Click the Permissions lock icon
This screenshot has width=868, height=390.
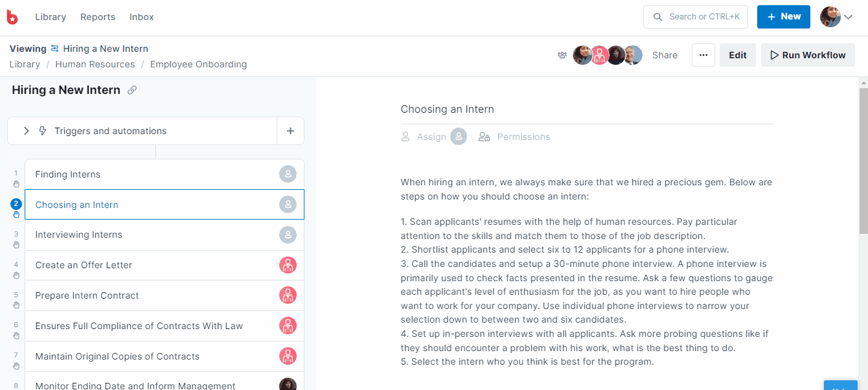coord(484,137)
